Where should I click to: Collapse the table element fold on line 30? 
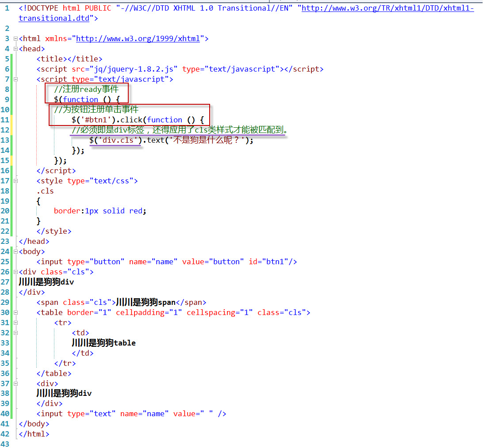[x=15, y=312]
